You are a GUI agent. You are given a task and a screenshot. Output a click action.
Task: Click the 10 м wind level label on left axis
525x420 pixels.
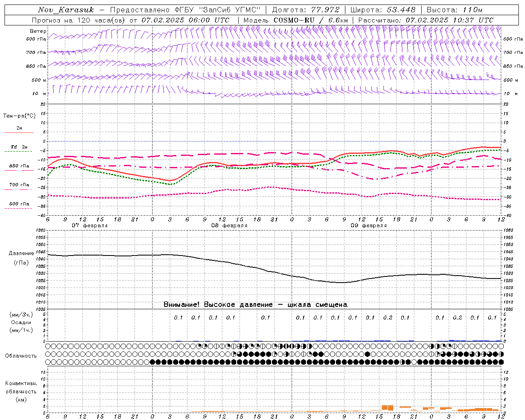(39, 94)
